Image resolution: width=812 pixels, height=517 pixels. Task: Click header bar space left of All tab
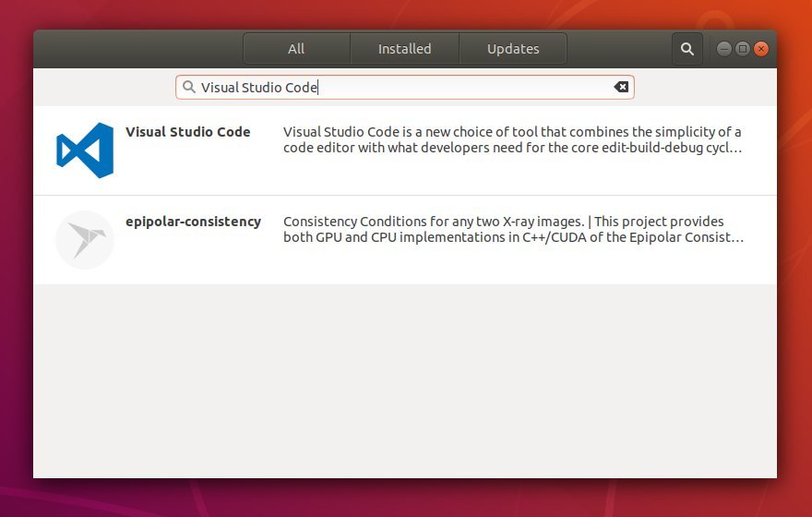click(138, 49)
